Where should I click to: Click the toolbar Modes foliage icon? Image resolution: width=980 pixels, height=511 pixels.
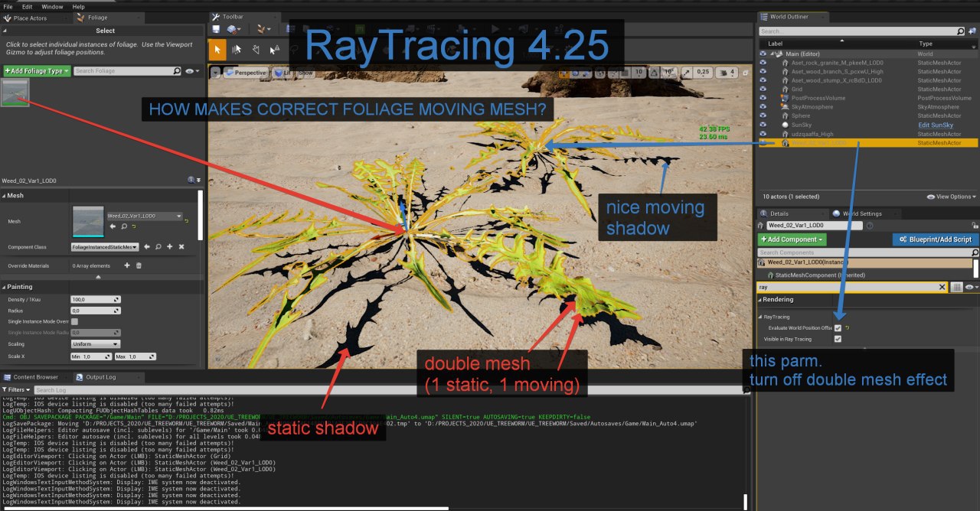point(264,29)
